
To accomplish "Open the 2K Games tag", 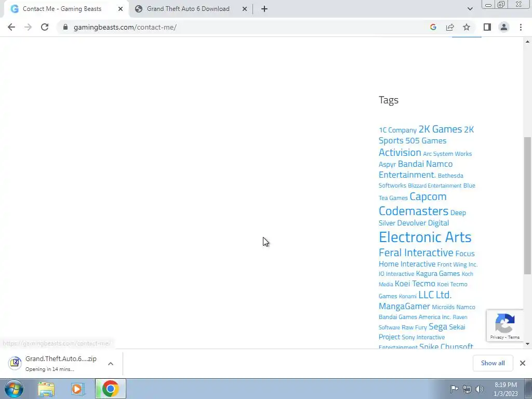I will 440,129.
